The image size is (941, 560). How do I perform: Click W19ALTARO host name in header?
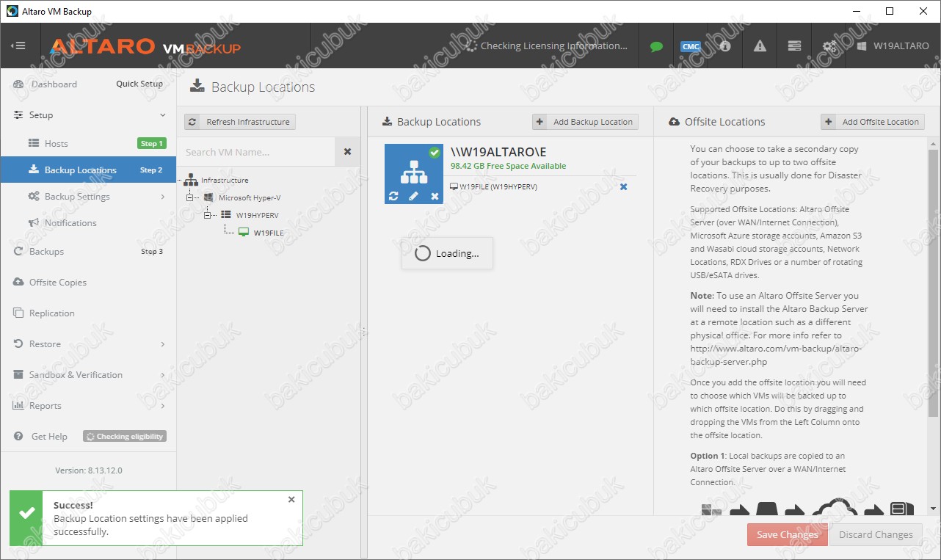click(x=901, y=46)
